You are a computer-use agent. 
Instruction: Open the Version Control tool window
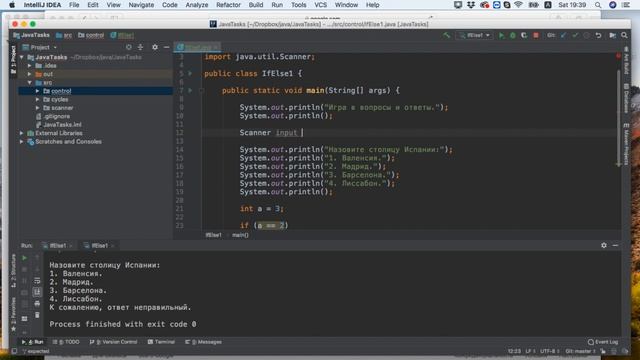tap(113, 342)
